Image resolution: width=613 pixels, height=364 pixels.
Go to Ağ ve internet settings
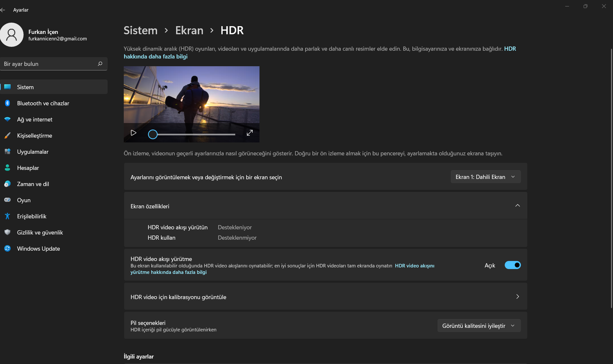point(54,119)
